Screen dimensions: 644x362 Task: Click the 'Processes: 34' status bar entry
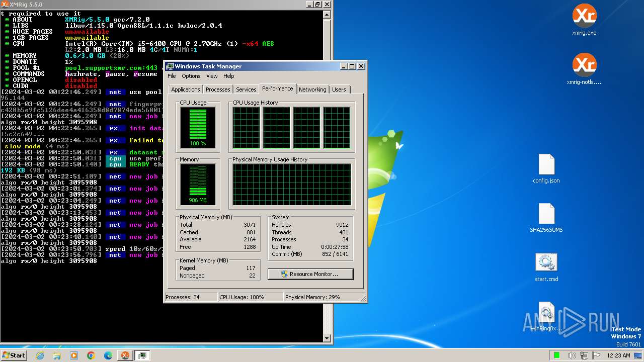[191, 297]
